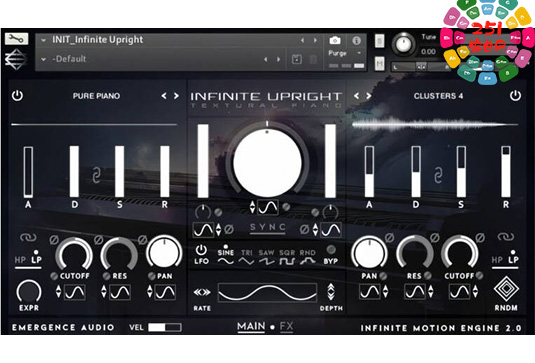Toggle the BYP bypass indicator

(331, 250)
